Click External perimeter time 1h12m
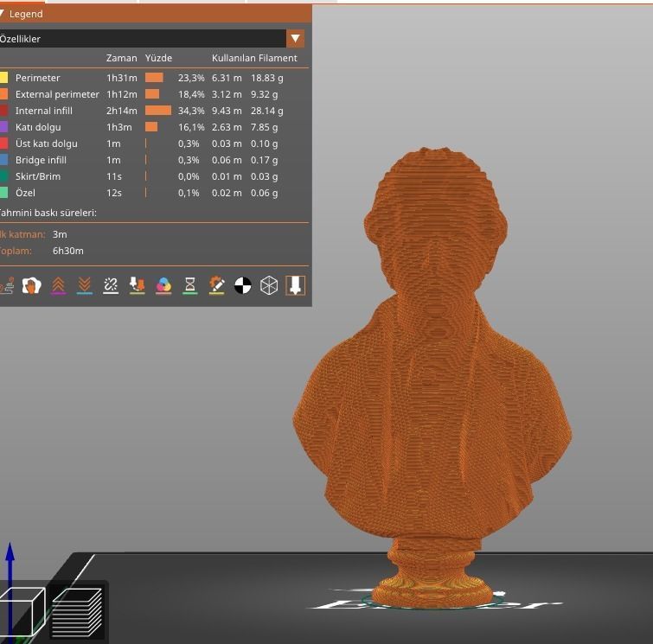This screenshot has height=644, width=653. point(122,94)
